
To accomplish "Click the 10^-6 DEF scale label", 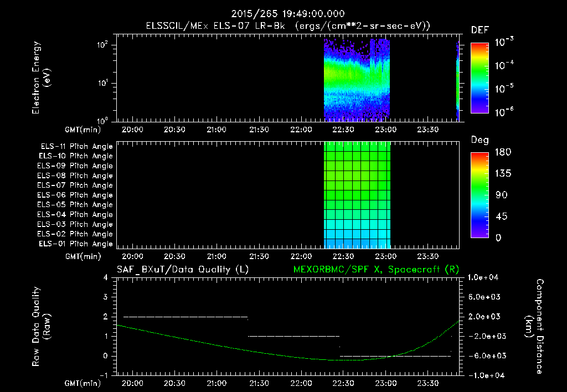I will 504,112.
